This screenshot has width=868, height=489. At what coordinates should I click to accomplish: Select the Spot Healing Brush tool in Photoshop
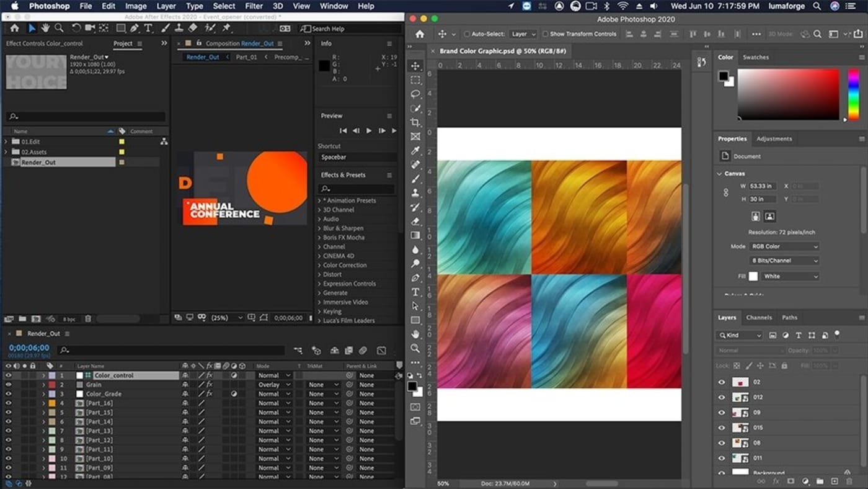point(415,164)
